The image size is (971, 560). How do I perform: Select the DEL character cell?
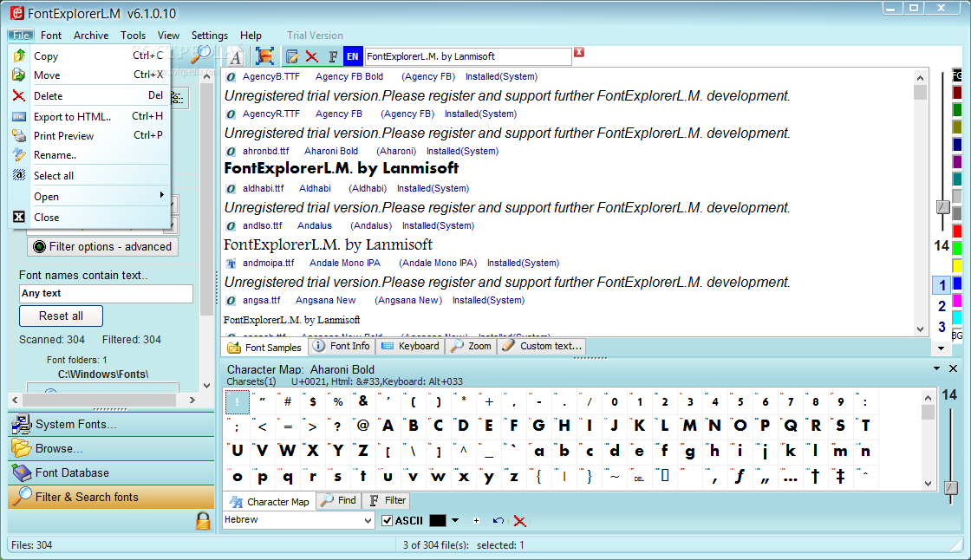tap(639, 478)
